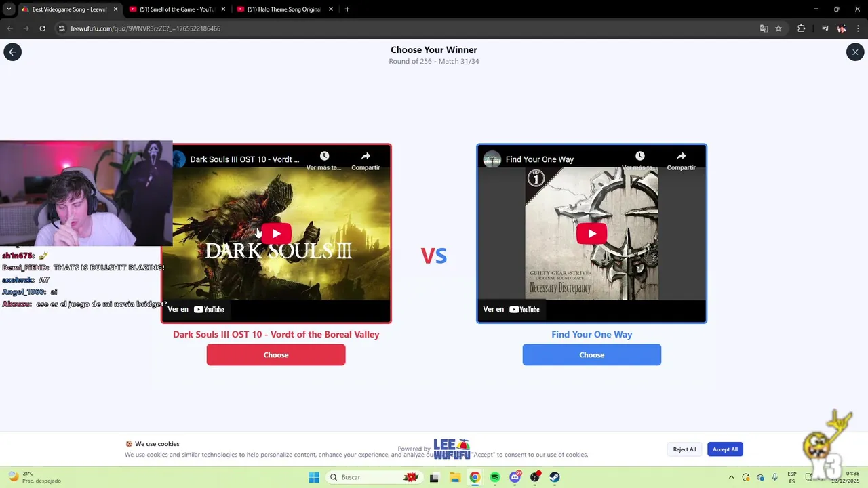Click the share arrow on Dark Souls video
This screenshot has height=488, width=868.
coord(366,156)
